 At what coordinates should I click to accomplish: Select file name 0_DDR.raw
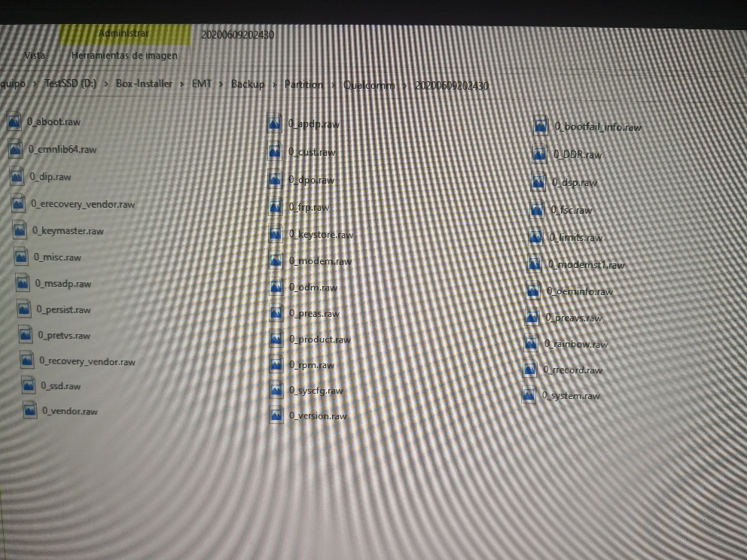[x=578, y=155]
